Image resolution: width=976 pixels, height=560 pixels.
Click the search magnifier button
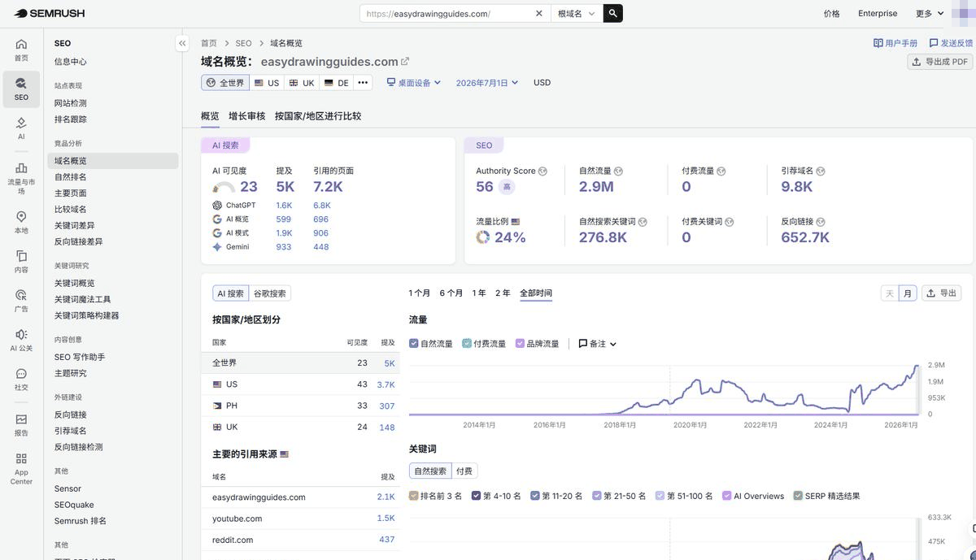tap(614, 14)
